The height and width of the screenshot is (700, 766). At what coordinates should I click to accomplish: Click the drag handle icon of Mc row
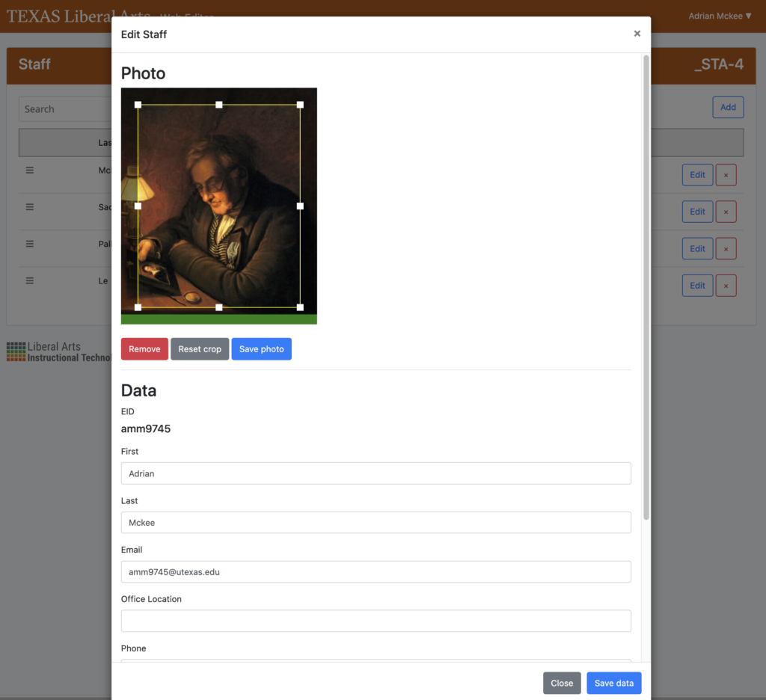pos(30,170)
